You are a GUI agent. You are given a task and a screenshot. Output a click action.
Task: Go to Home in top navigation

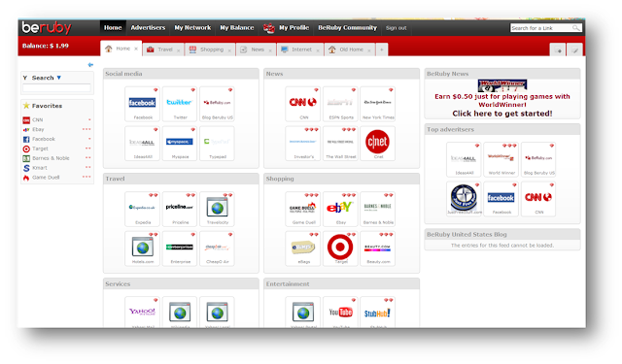pos(113,28)
